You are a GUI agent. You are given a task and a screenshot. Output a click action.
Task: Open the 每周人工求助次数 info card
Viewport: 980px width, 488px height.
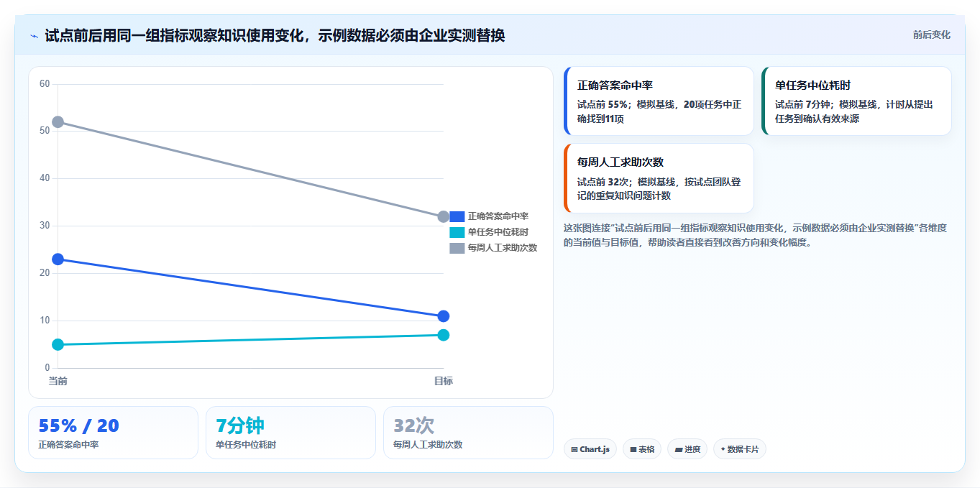pyautogui.click(x=659, y=178)
